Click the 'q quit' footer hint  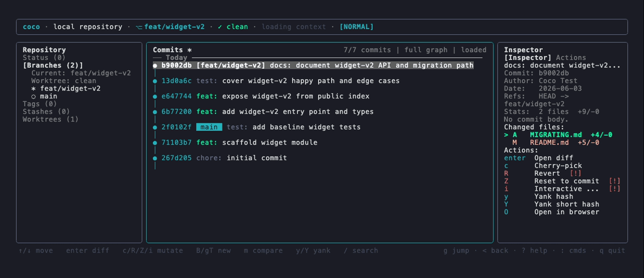pyautogui.click(x=612, y=251)
